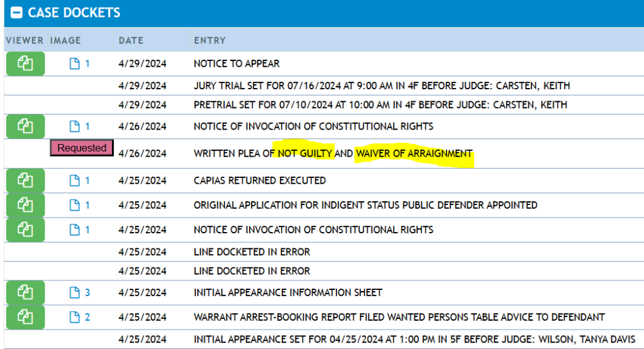The width and height of the screenshot is (644, 349).
Task: Open image link for Notice to Appear
Action: [x=79, y=64]
